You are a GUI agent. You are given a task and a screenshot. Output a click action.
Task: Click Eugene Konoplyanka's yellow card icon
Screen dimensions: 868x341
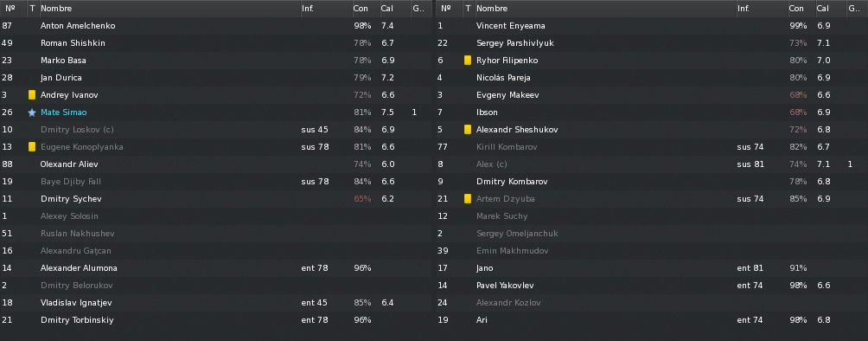coord(32,147)
